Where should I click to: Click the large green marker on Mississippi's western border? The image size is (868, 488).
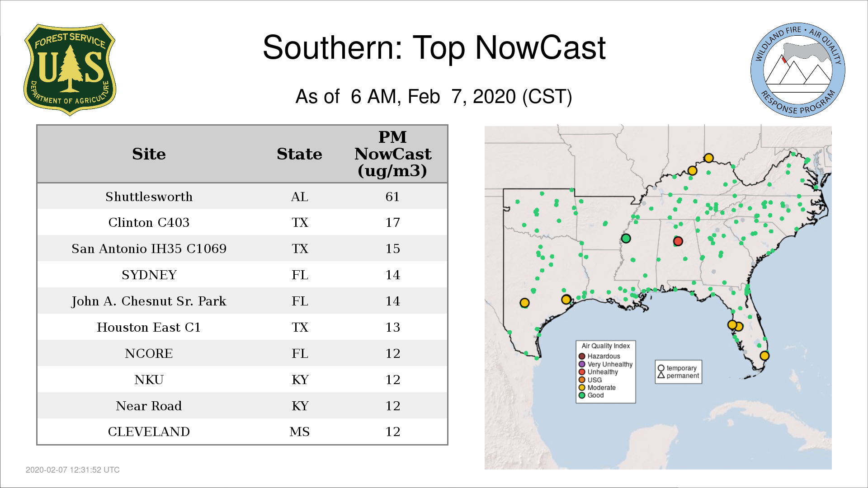(x=626, y=238)
